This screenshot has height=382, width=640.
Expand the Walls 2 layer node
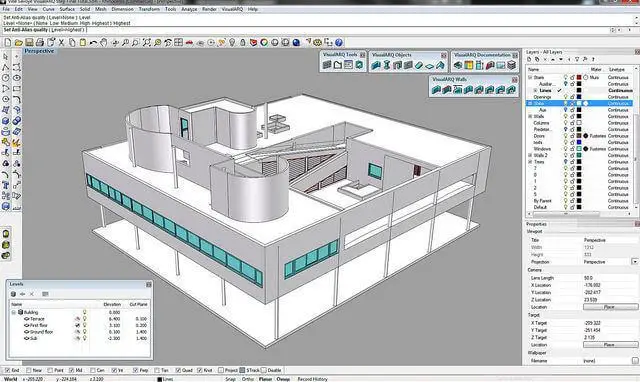pos(530,155)
